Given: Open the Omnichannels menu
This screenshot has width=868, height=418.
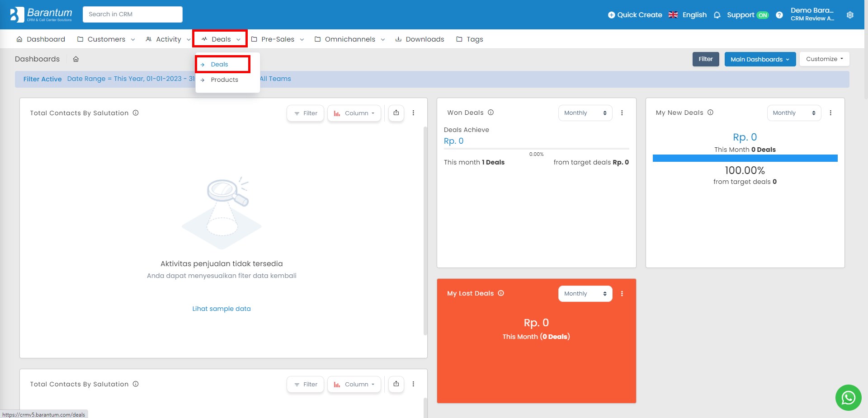Looking at the screenshot, I should click(x=350, y=39).
